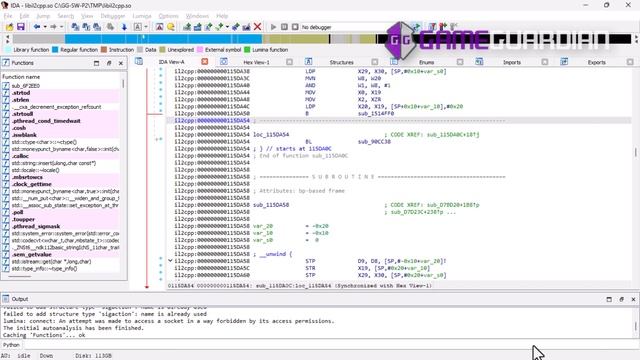The image size is (640, 360).
Task: Switch to the Hex View-1 tab
Action: pyautogui.click(x=256, y=62)
